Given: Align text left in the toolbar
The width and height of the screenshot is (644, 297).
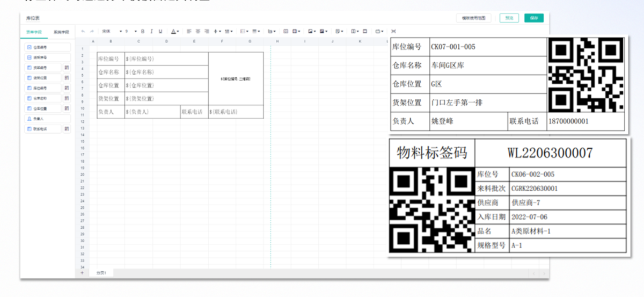Looking at the screenshot, I should pos(189,31).
